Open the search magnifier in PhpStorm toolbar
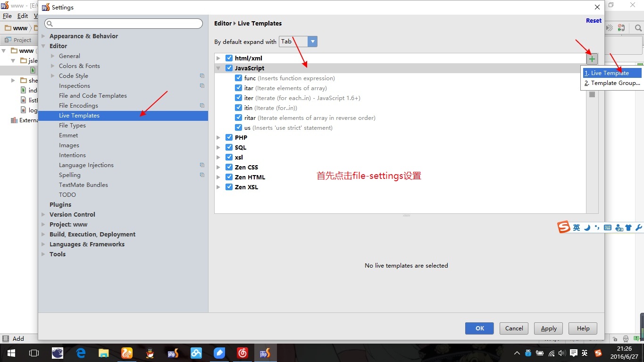This screenshot has height=362, width=644. pos(638,28)
